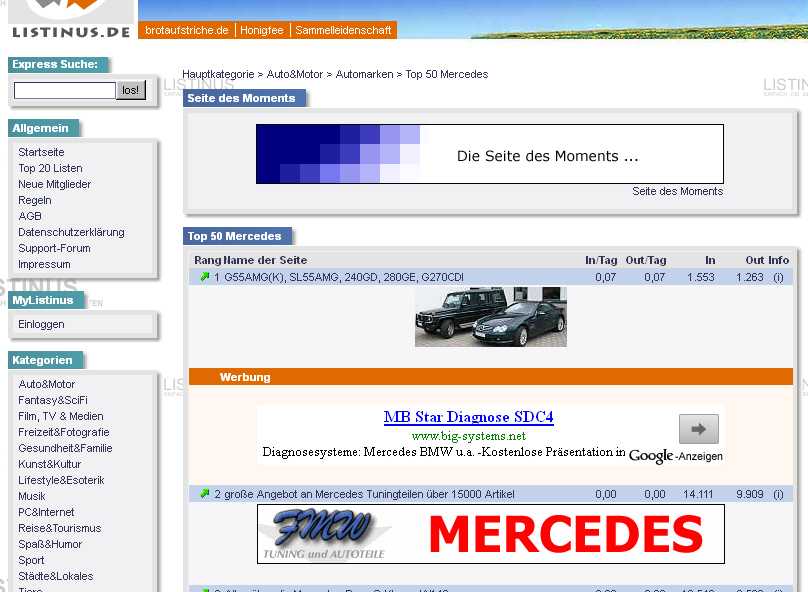Image resolution: width=808 pixels, height=592 pixels.
Task: Open the Regeln link
Action: click(35, 200)
